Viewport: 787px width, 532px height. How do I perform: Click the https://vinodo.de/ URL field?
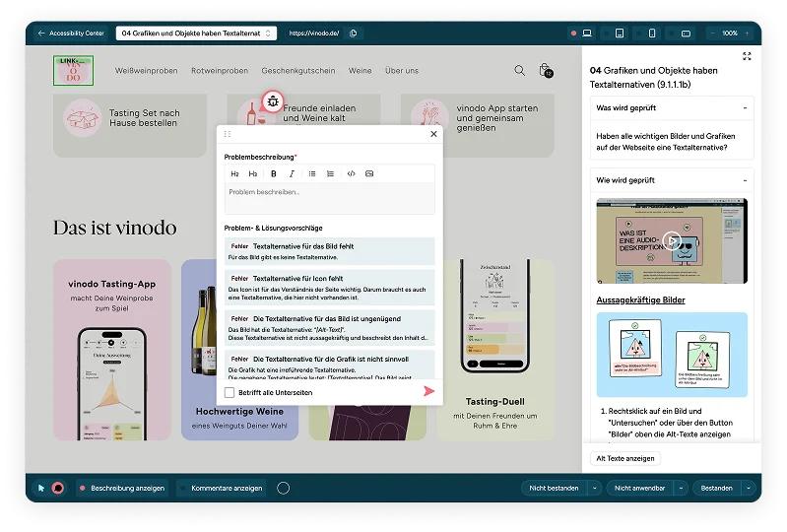tap(314, 33)
